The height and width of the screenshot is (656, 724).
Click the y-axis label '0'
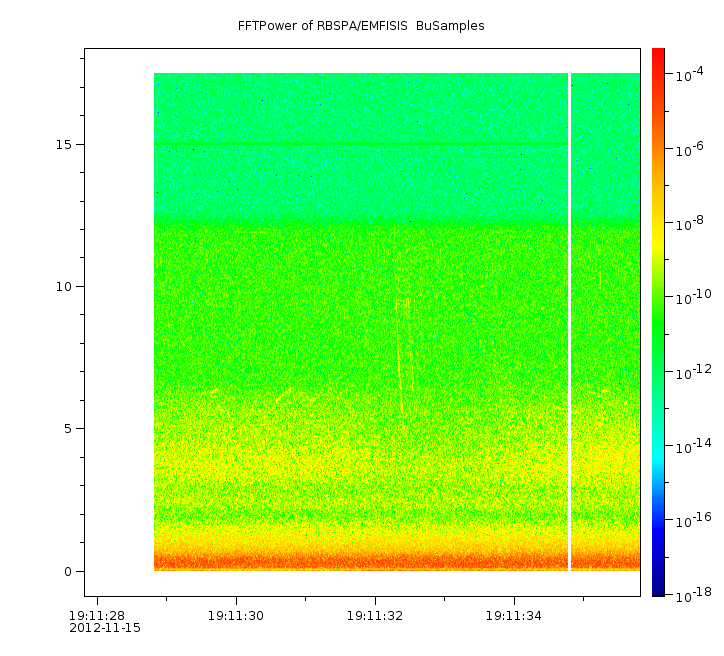(68, 572)
